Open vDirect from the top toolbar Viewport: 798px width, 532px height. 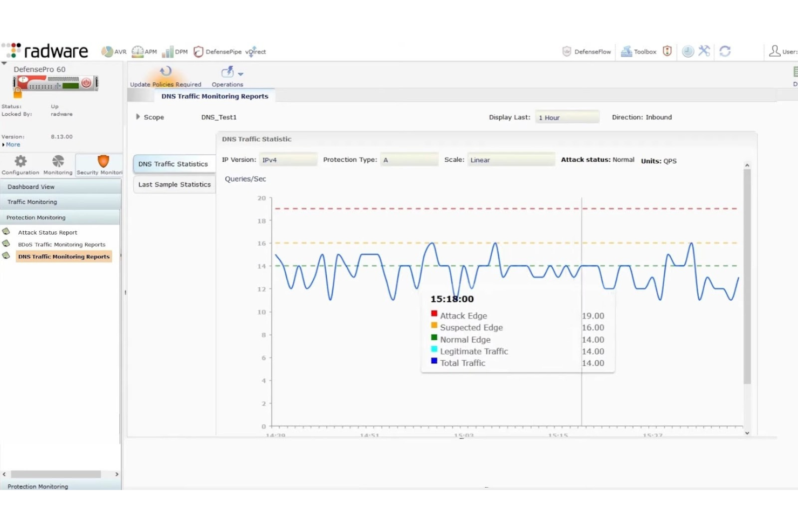[256, 52]
